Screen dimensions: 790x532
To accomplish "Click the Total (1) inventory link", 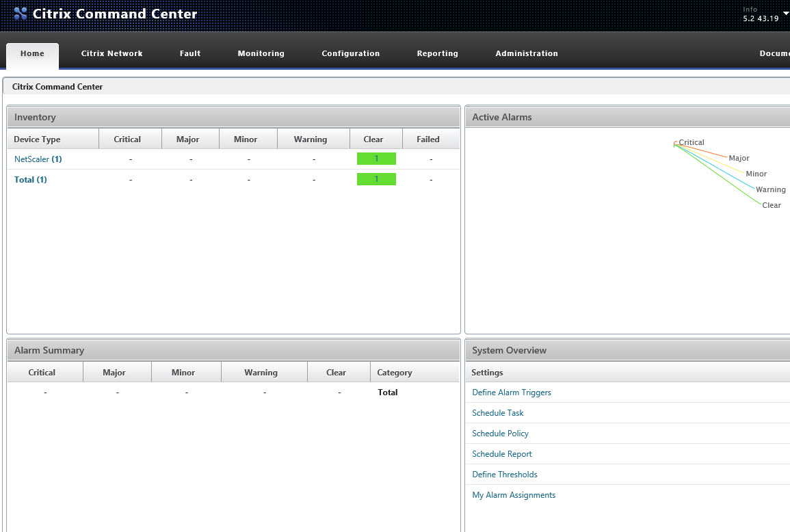I will click(30, 179).
